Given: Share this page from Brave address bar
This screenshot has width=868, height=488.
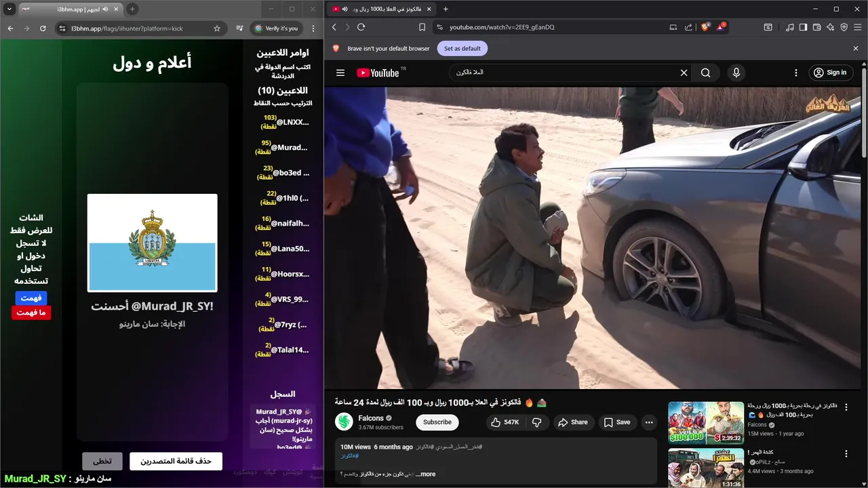Looking at the screenshot, I should [689, 27].
